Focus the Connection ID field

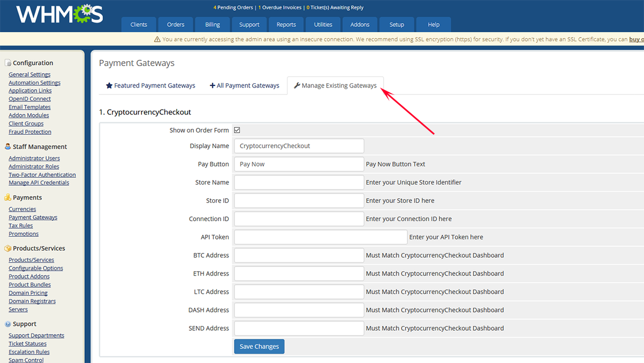coord(299,219)
